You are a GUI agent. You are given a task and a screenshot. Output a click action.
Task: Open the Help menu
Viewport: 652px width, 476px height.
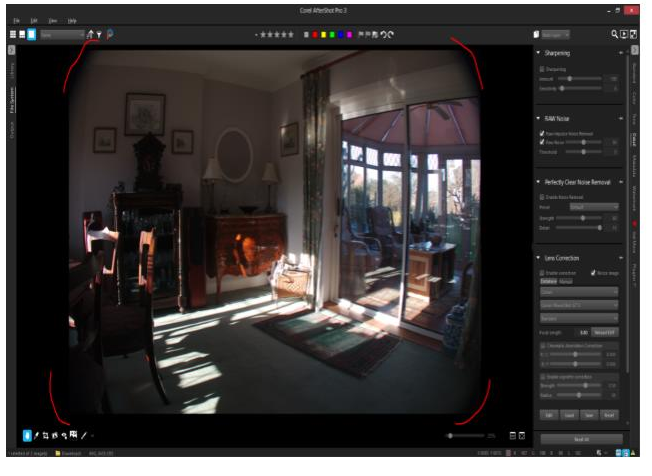pyautogui.click(x=72, y=20)
